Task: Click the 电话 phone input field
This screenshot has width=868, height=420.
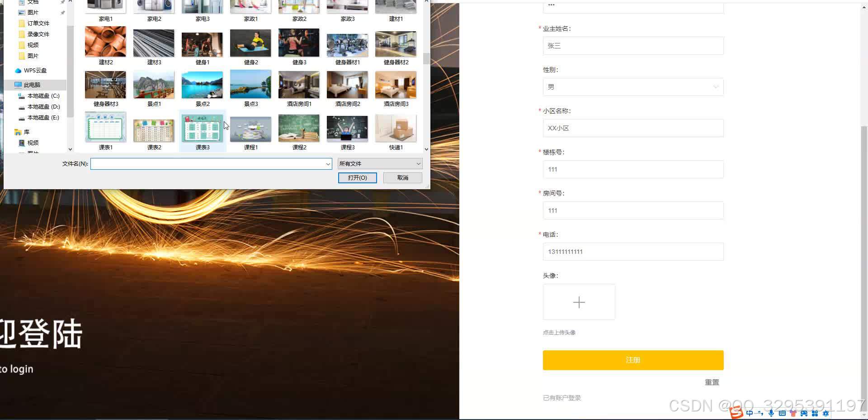Action: pos(632,252)
